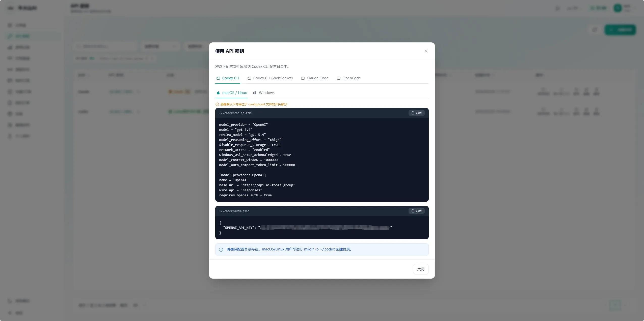Close the API key dialog with X icon
The height and width of the screenshot is (321, 644).
pos(426,51)
